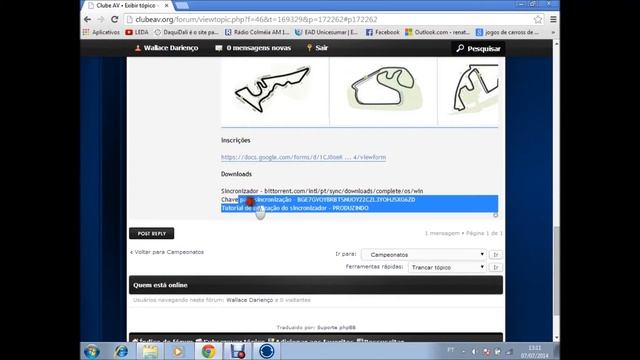Click the Inscrições heading

[236, 140]
